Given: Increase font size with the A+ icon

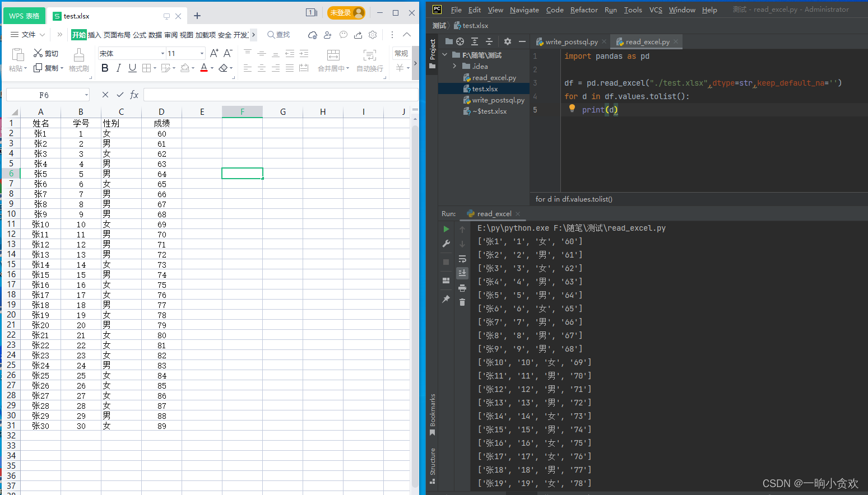Looking at the screenshot, I should tap(214, 53).
